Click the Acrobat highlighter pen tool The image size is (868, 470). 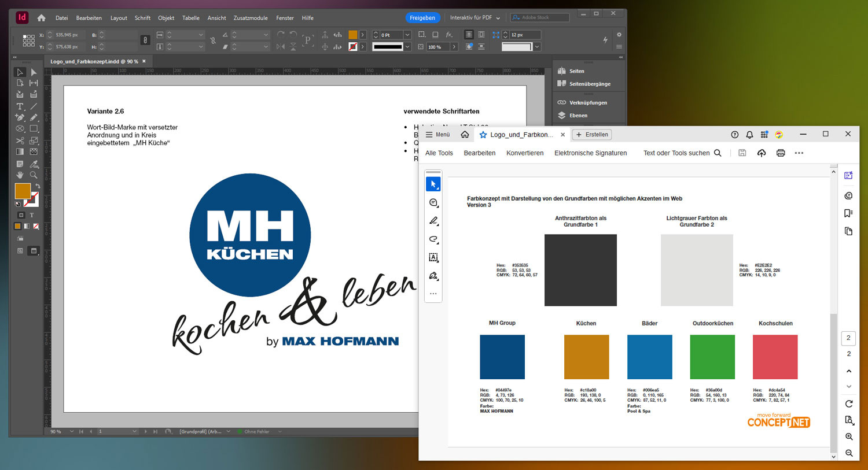pyautogui.click(x=433, y=221)
